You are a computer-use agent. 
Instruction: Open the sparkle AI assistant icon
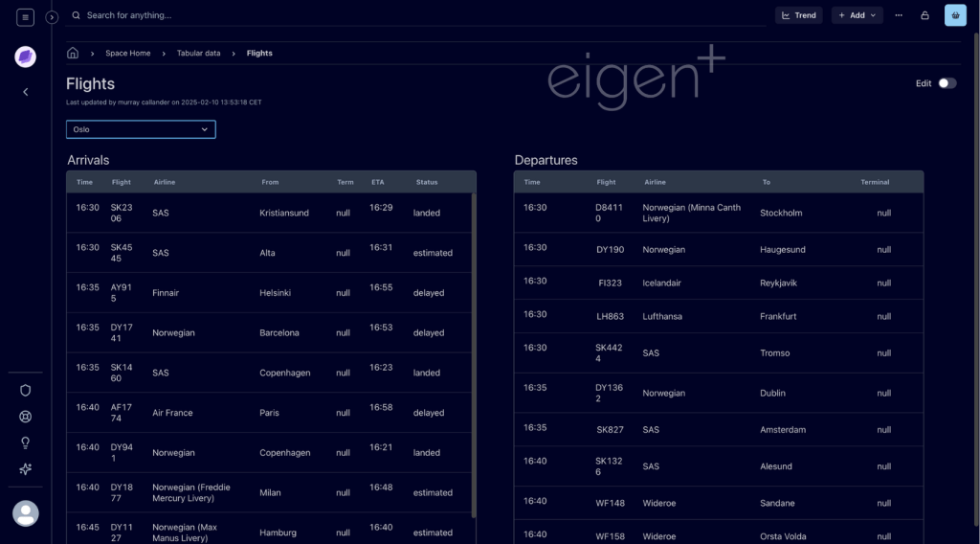click(26, 469)
